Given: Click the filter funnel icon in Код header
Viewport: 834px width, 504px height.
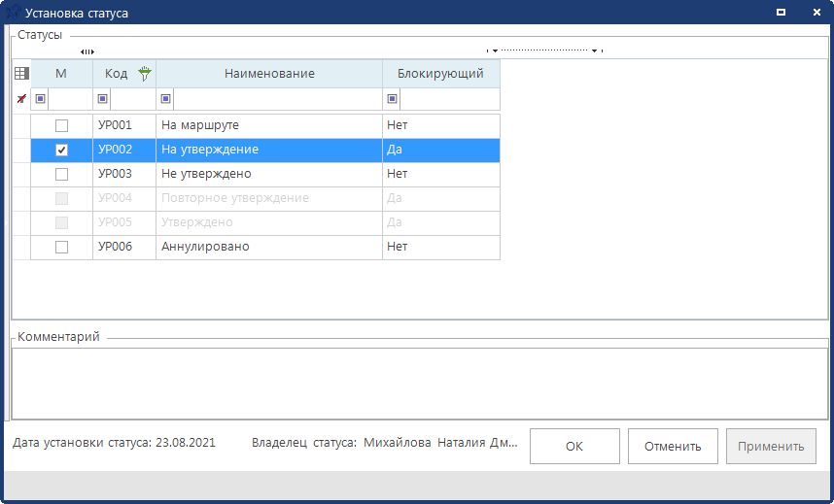Looking at the screenshot, I should click(146, 74).
